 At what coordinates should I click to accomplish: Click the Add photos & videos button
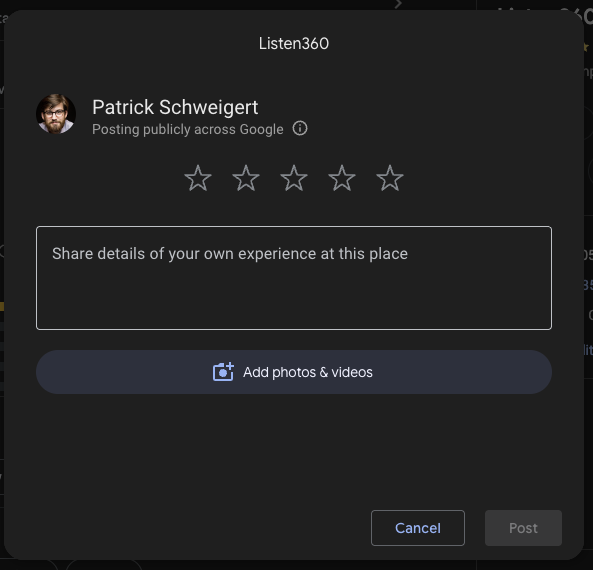coord(294,372)
